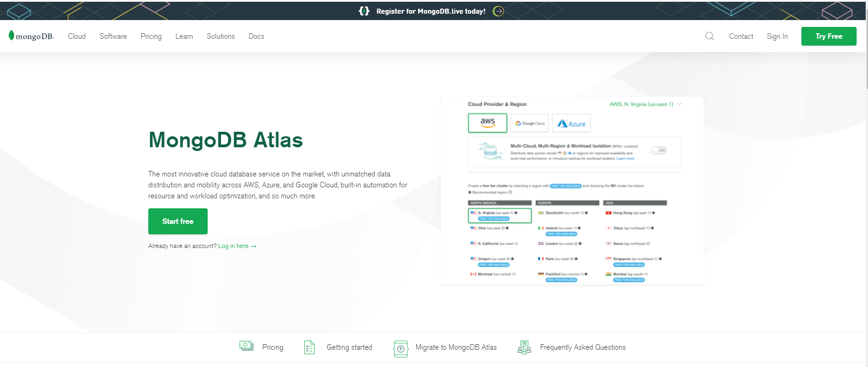Viewport: 868px width, 367px height.
Task: Open the search magnifier icon
Action: pos(709,36)
